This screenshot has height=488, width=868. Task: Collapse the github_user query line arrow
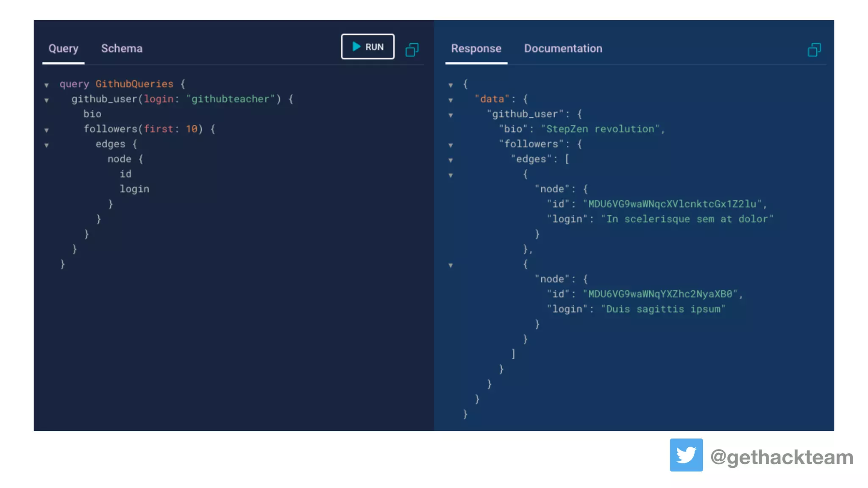[x=47, y=100]
